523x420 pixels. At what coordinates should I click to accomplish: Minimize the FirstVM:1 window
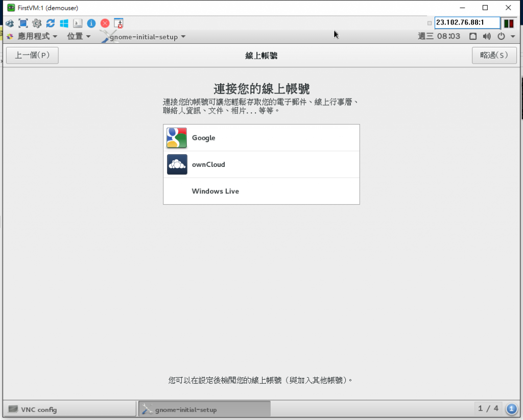click(x=462, y=8)
